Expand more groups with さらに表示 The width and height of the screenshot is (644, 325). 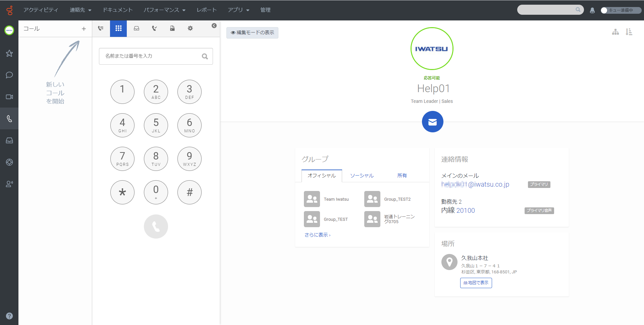click(x=317, y=235)
